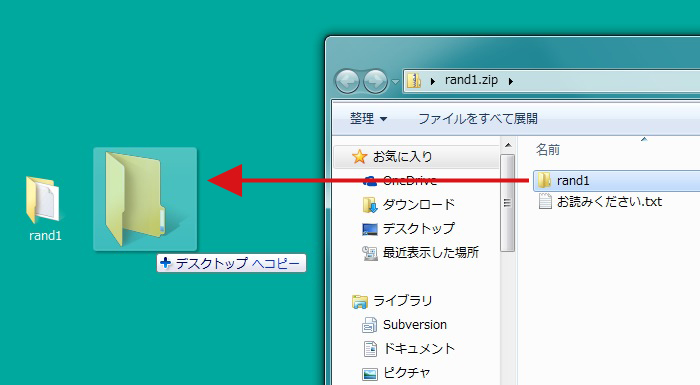700x385 pixels.
Task: Click the Forward navigation arrow button
Action: [x=375, y=81]
